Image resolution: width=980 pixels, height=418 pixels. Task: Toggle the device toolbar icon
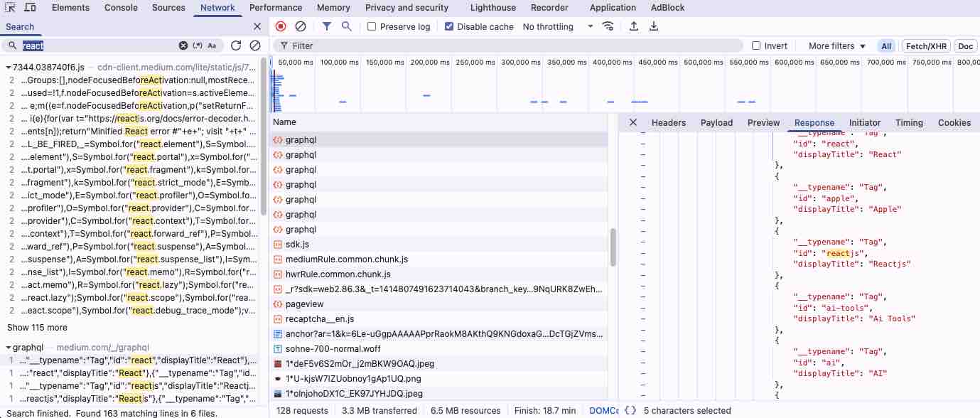[31, 7]
